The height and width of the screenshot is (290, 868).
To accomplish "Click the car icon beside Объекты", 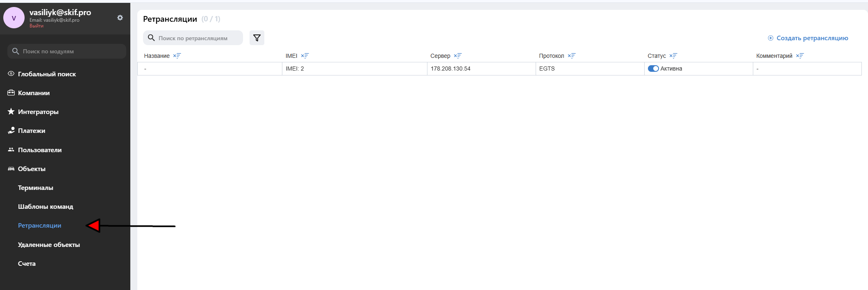I will coord(11,169).
